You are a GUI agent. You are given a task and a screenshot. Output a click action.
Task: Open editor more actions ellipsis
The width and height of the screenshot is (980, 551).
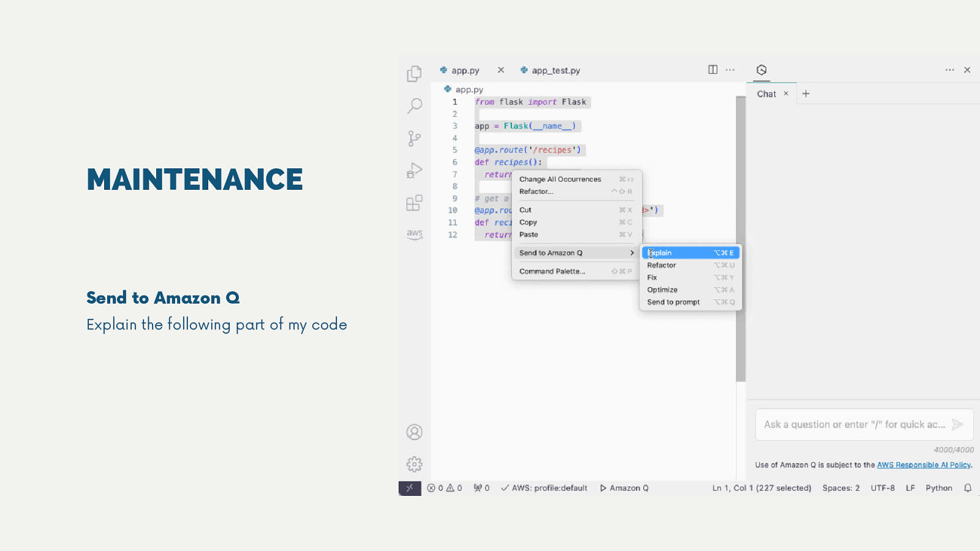(x=730, y=70)
